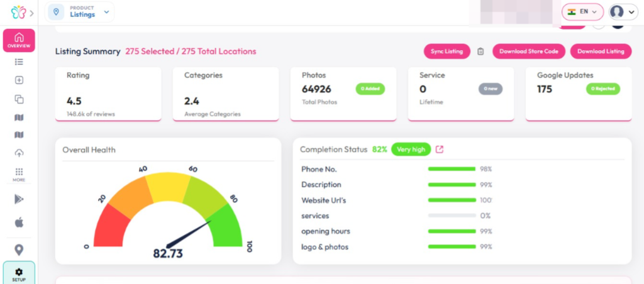Click the first map sidebar icon
The height and width of the screenshot is (284, 644).
click(19, 117)
